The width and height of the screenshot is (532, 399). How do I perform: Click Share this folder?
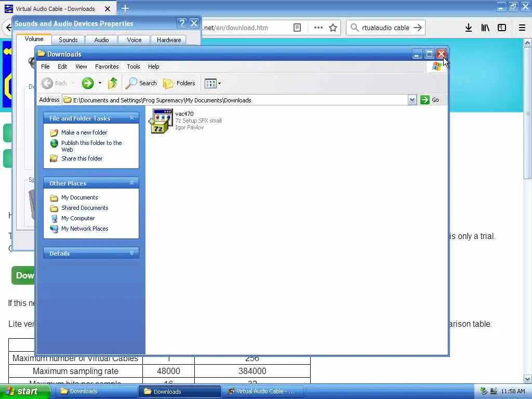pos(82,158)
